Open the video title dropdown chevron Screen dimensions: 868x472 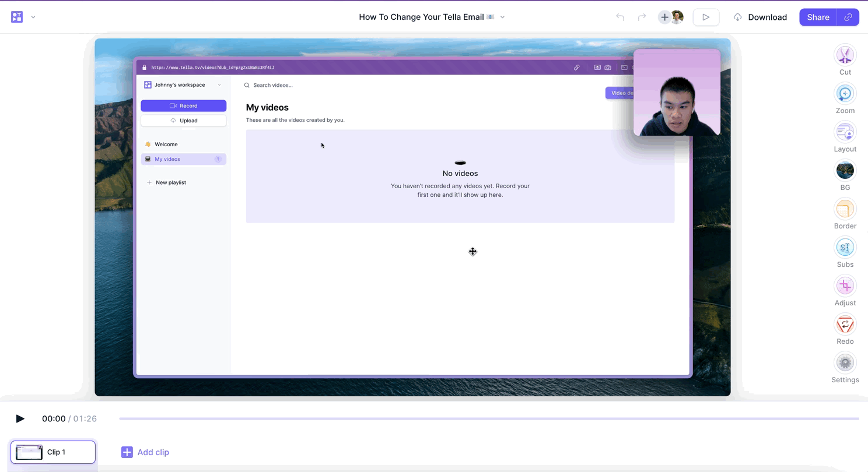click(502, 17)
